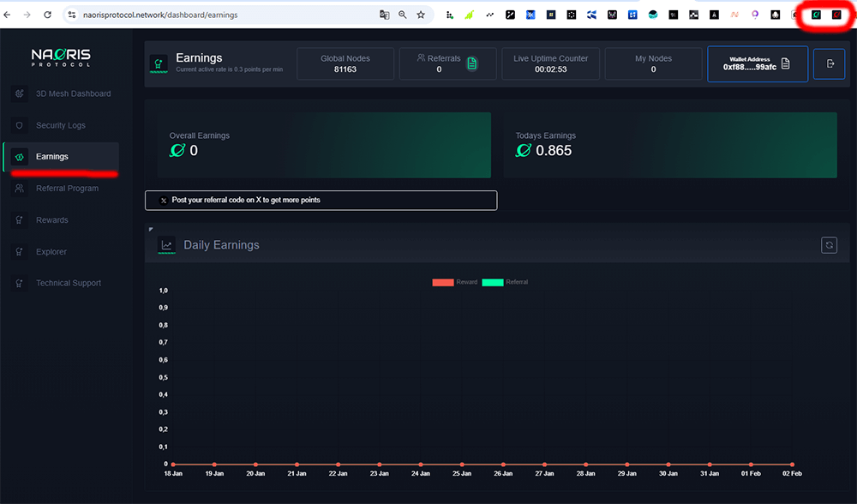857x504 pixels.
Task: Open the Global Nodes 81163 card
Action: pos(345,64)
